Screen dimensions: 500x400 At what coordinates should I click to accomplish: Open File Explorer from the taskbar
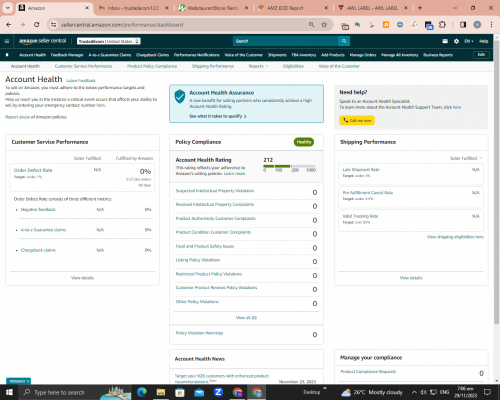tap(161, 392)
